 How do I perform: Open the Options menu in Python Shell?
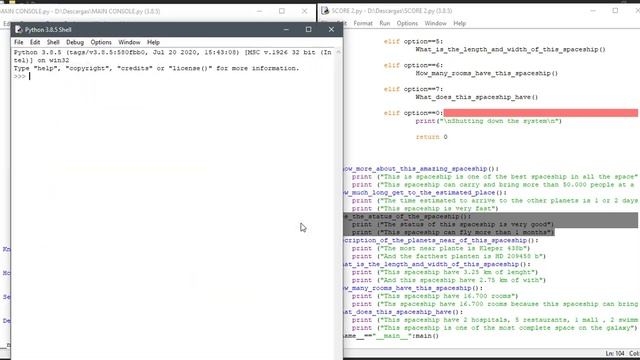pos(101,42)
